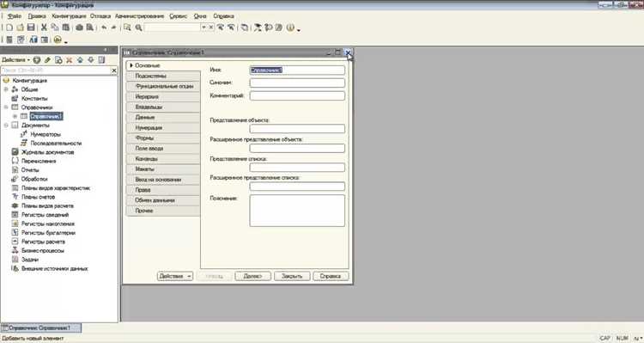Switch to the Подсистемы tab
The width and height of the screenshot is (644, 343).
click(163, 76)
